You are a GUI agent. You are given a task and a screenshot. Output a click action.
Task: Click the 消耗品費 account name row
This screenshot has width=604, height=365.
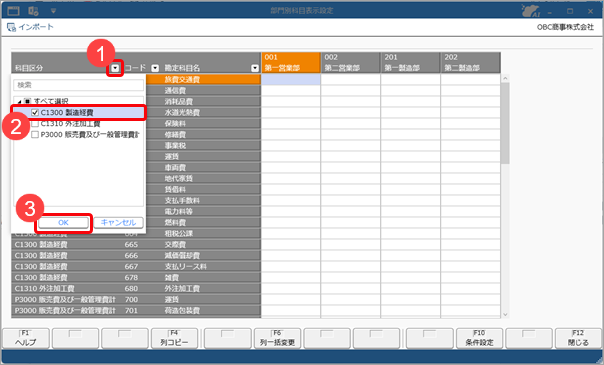click(203, 102)
